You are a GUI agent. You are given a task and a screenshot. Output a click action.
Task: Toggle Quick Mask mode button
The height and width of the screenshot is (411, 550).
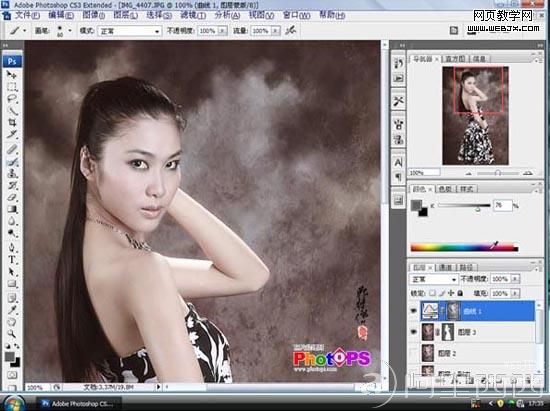pyautogui.click(x=12, y=375)
